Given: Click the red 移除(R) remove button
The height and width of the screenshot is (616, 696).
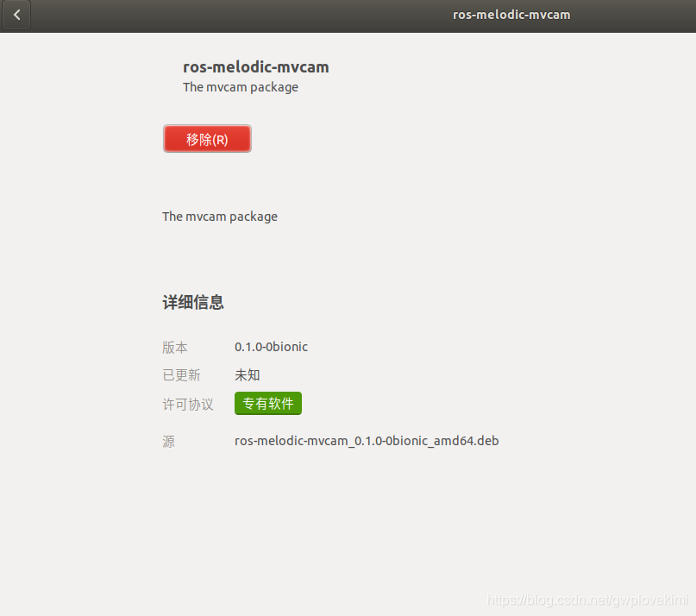Looking at the screenshot, I should click(x=207, y=139).
